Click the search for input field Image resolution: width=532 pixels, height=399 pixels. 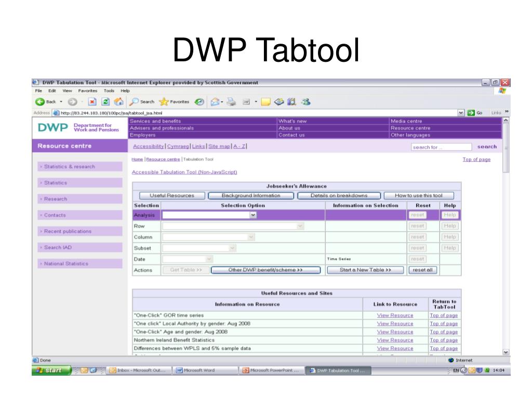(x=442, y=147)
